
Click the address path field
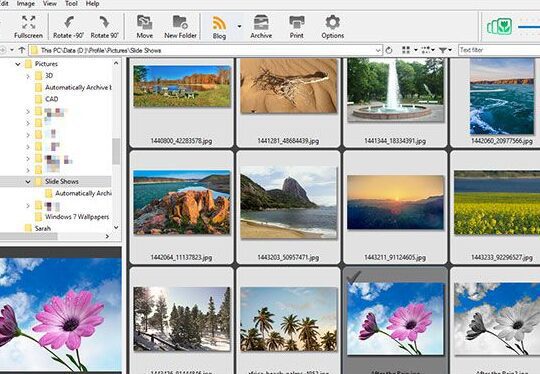coord(206,50)
